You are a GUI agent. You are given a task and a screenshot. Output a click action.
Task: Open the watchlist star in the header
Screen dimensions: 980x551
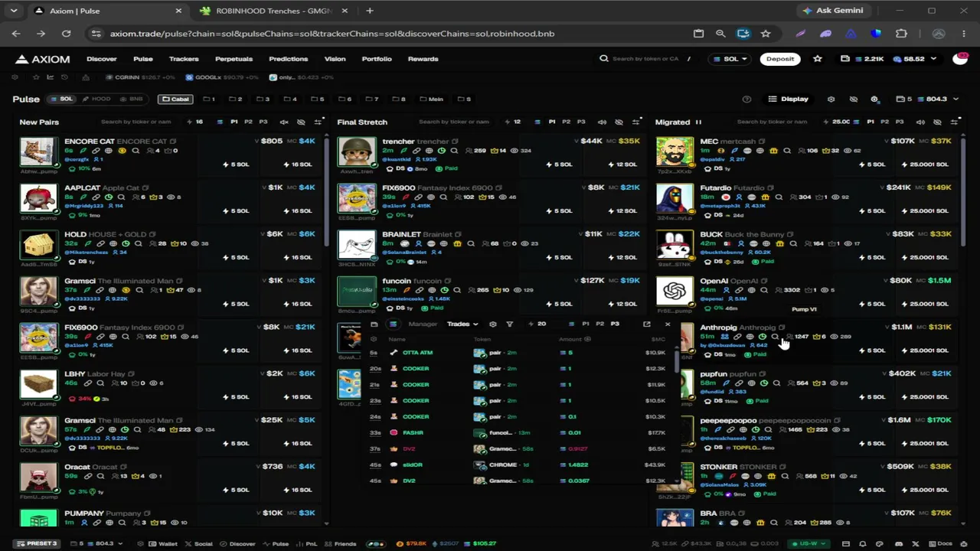[x=818, y=59]
